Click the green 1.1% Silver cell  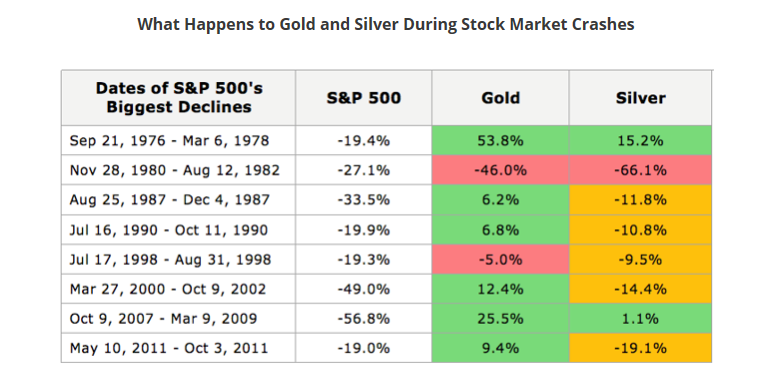640,318
